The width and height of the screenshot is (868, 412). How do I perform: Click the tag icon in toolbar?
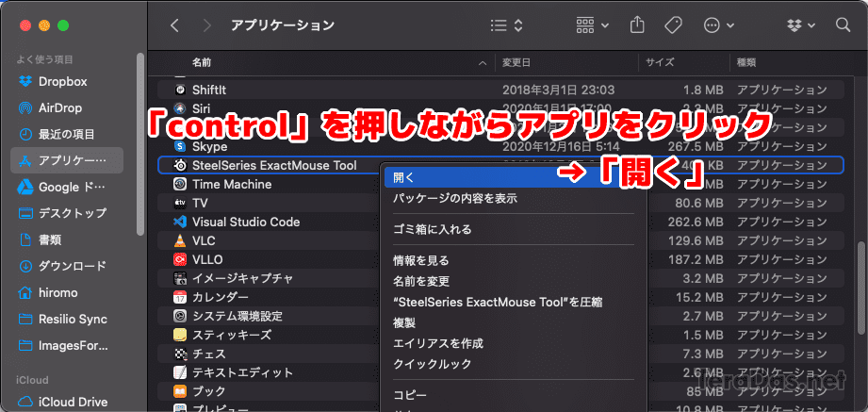pyautogui.click(x=673, y=25)
